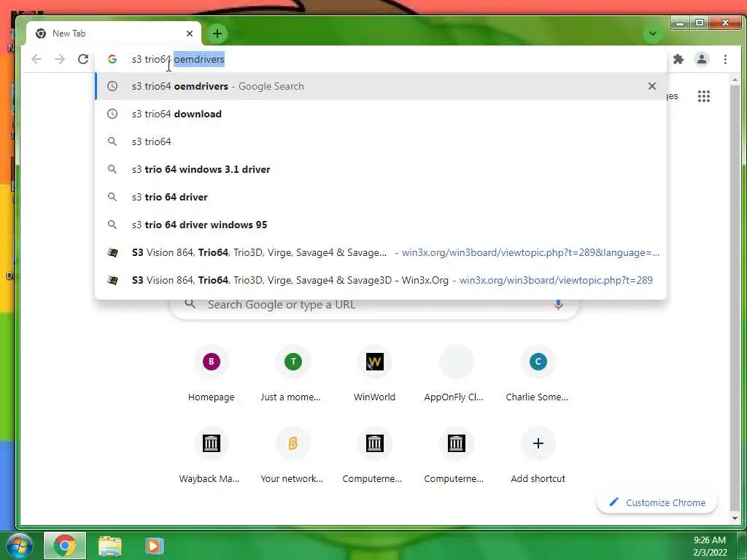Add a new tab with plus button

point(217,34)
